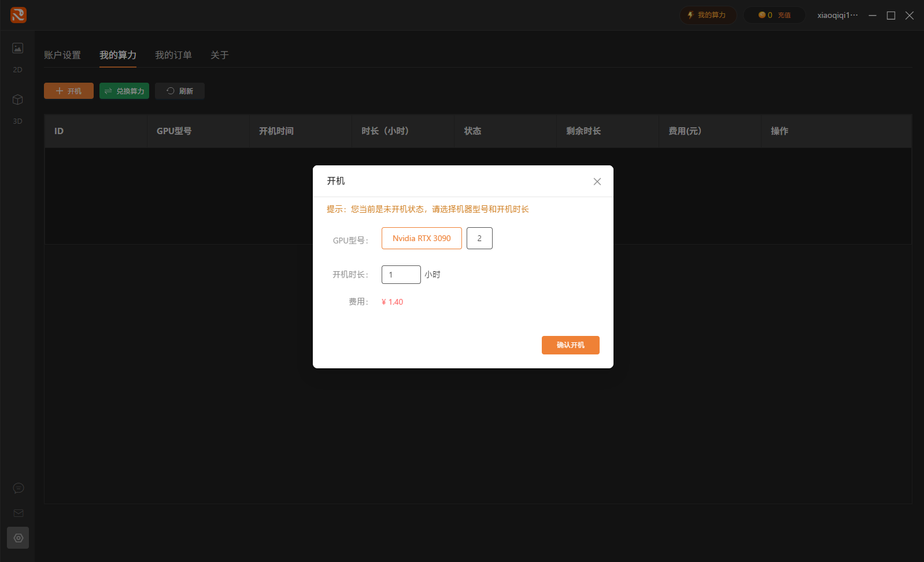The height and width of the screenshot is (562, 924).
Task: Switch to the 我的算力 tab
Action: pyautogui.click(x=118, y=55)
